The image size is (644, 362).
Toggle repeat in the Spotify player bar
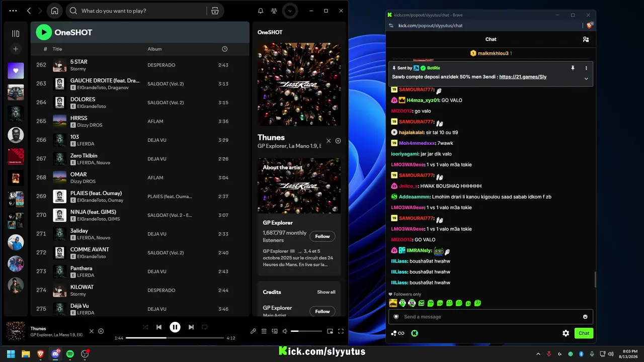[x=205, y=327]
